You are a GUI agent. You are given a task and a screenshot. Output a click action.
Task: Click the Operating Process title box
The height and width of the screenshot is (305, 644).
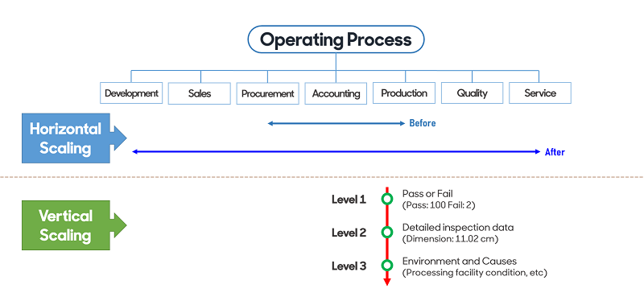[336, 39]
